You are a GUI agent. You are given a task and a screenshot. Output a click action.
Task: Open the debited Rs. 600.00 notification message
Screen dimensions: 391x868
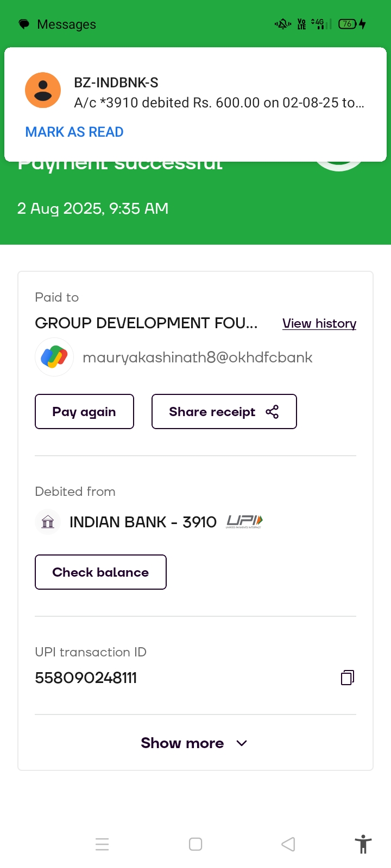click(x=219, y=103)
